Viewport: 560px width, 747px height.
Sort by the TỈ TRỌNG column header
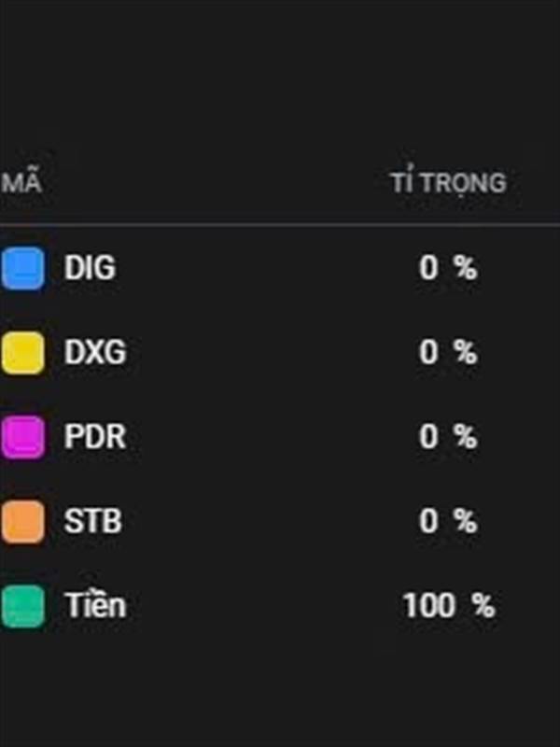pos(448,183)
